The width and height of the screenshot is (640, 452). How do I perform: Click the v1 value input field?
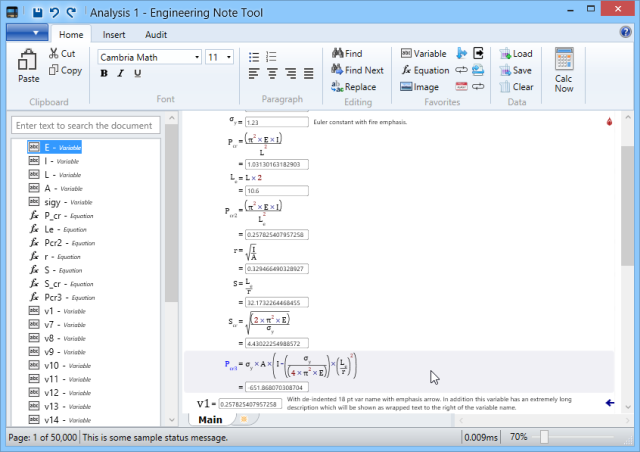(x=250, y=404)
